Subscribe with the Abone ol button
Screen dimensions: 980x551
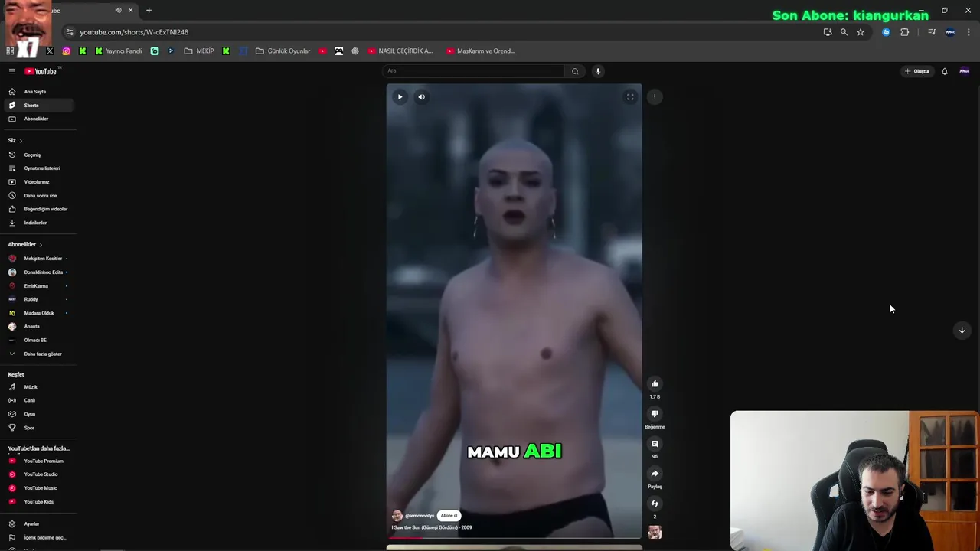click(x=449, y=516)
